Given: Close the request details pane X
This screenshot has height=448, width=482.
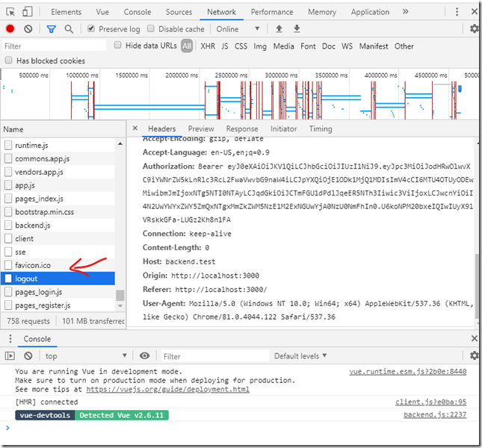Looking at the screenshot, I should pyautogui.click(x=135, y=128).
